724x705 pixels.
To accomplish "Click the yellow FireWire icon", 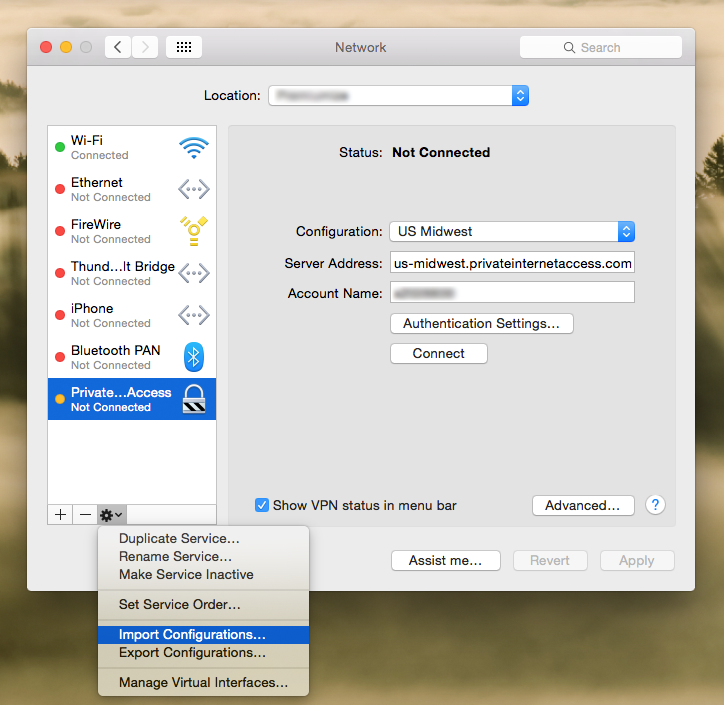I will point(194,231).
